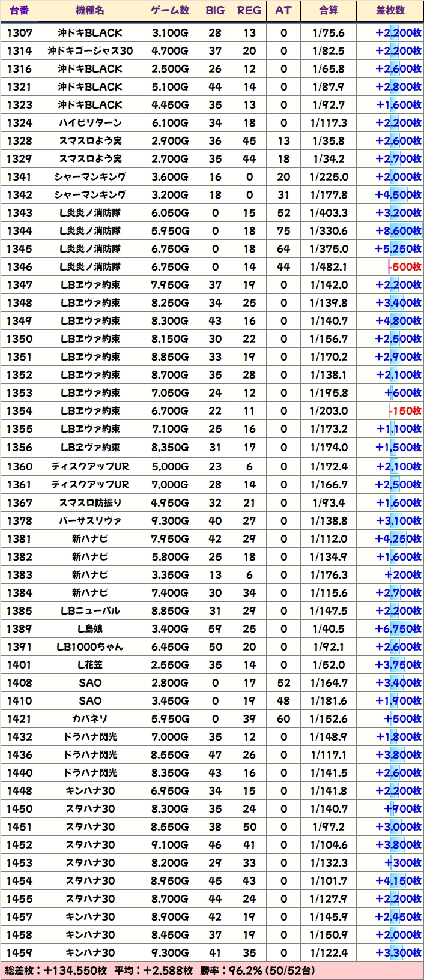Select machine number 1307
Viewport: 424px width, 980px height.
click(x=19, y=32)
